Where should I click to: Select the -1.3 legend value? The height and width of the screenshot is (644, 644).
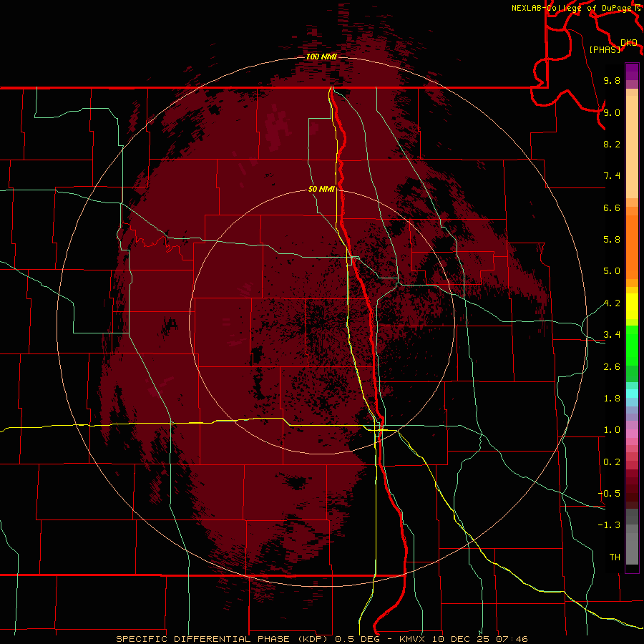point(609,525)
